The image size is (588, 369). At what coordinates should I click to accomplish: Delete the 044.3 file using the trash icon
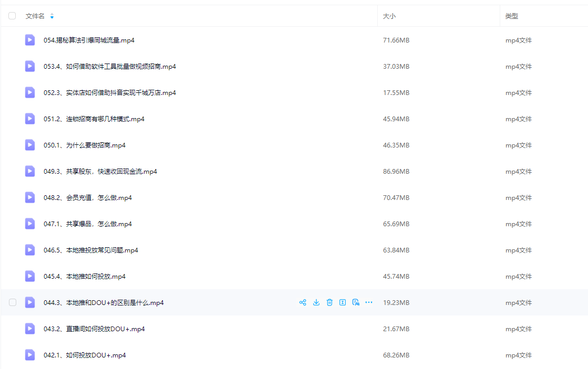pyautogui.click(x=329, y=302)
